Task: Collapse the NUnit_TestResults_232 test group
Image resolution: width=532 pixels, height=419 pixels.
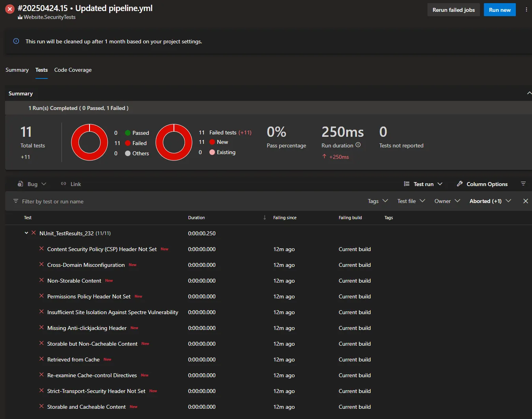Action: pos(26,233)
